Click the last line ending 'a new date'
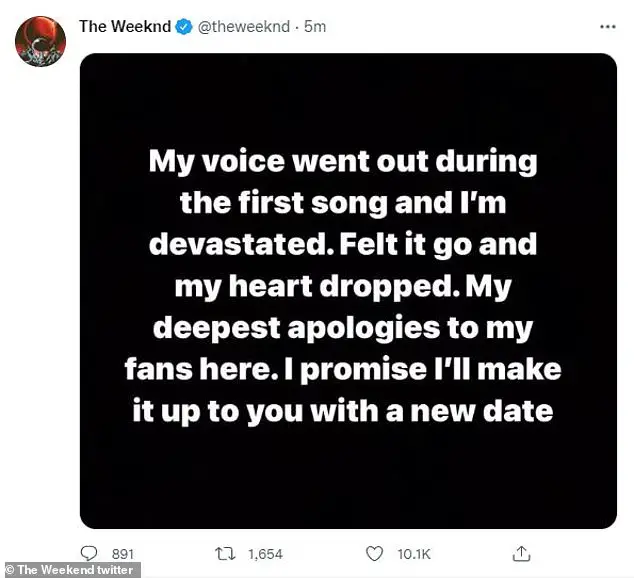634x578 pixels. [x=343, y=412]
